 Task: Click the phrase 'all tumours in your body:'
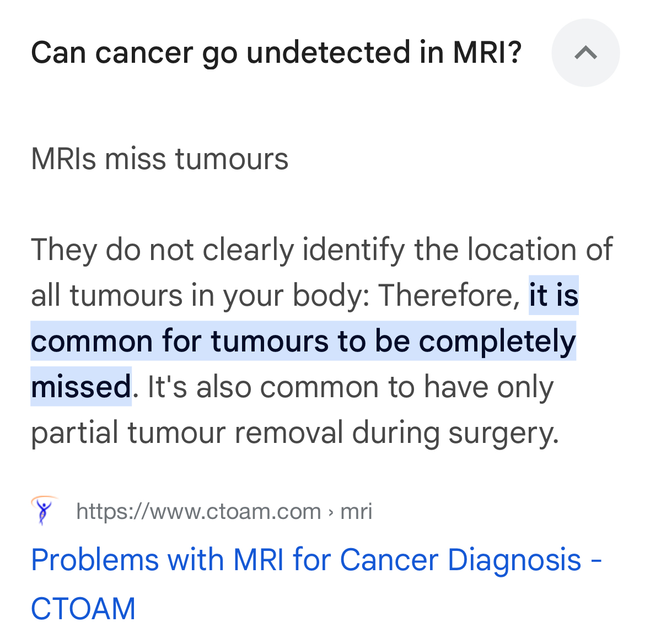point(200,296)
